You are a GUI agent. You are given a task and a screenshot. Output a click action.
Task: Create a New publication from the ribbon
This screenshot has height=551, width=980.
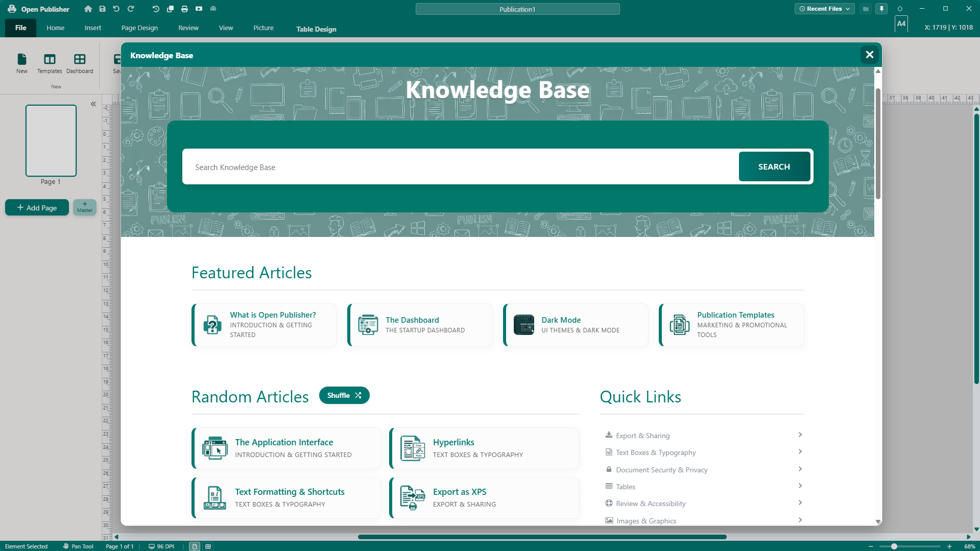coord(22,63)
